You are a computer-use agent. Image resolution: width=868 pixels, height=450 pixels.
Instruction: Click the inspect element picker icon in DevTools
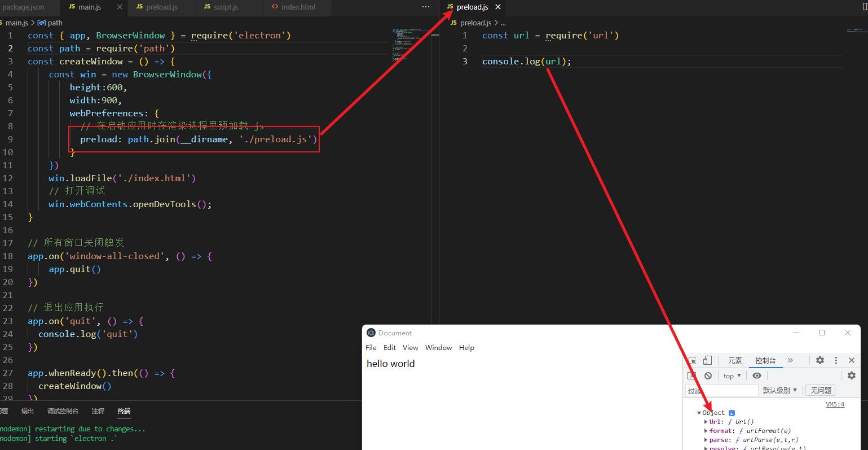(693, 360)
